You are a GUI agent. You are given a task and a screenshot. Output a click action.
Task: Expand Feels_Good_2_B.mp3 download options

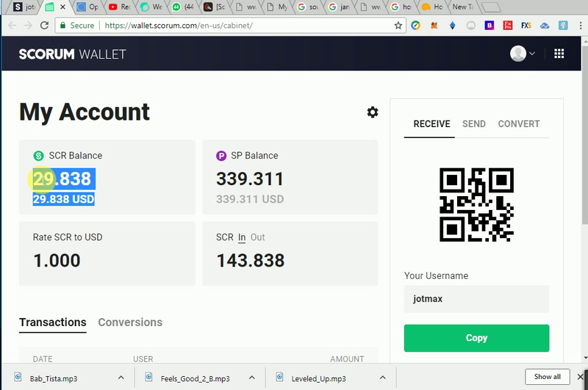pos(252,378)
